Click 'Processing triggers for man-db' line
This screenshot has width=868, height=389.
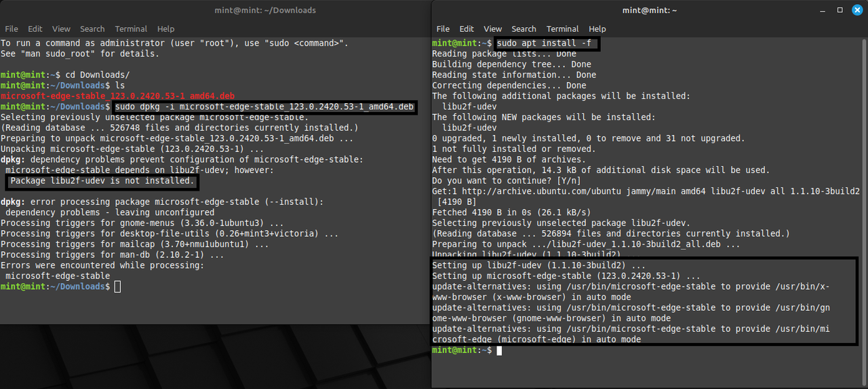[x=112, y=255]
